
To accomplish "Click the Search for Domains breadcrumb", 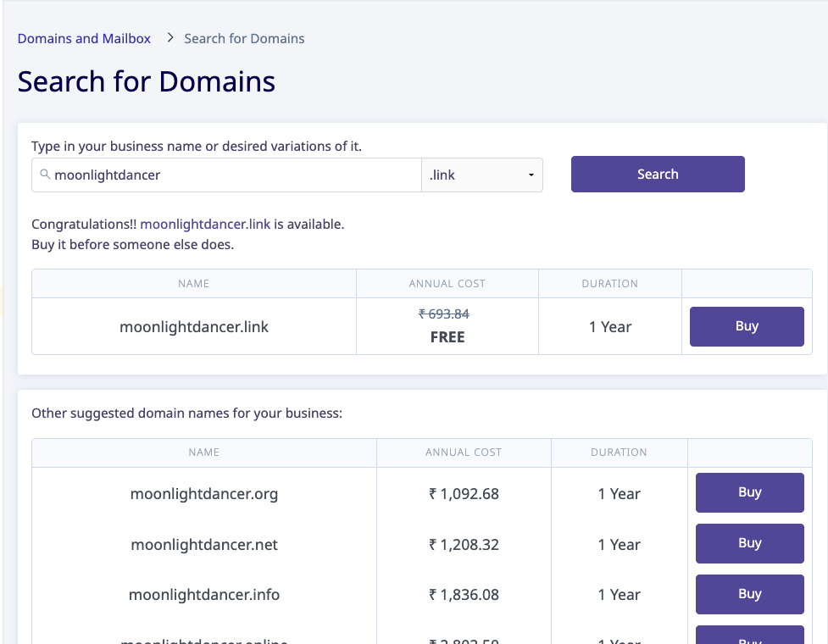I will coord(244,38).
